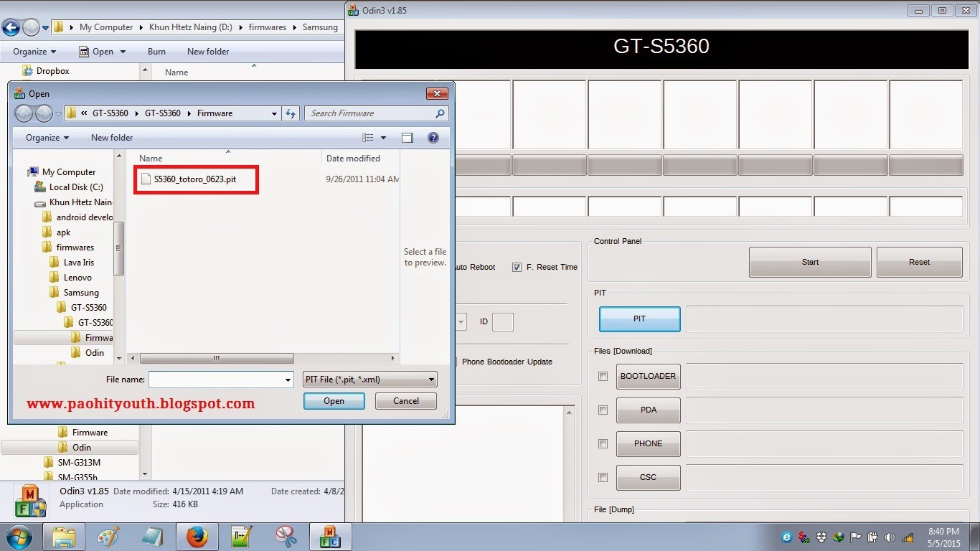Click Open in the Explorer toolbar
Image resolution: width=980 pixels, height=551 pixels.
click(101, 52)
